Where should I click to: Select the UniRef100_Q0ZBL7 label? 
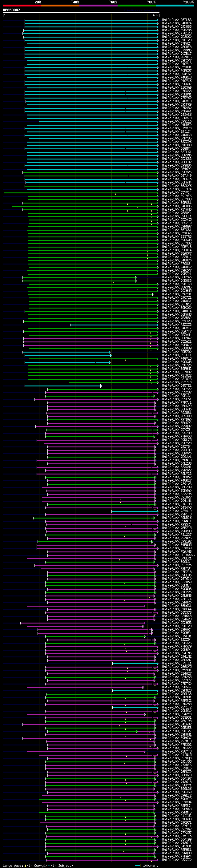coord(177,54)
